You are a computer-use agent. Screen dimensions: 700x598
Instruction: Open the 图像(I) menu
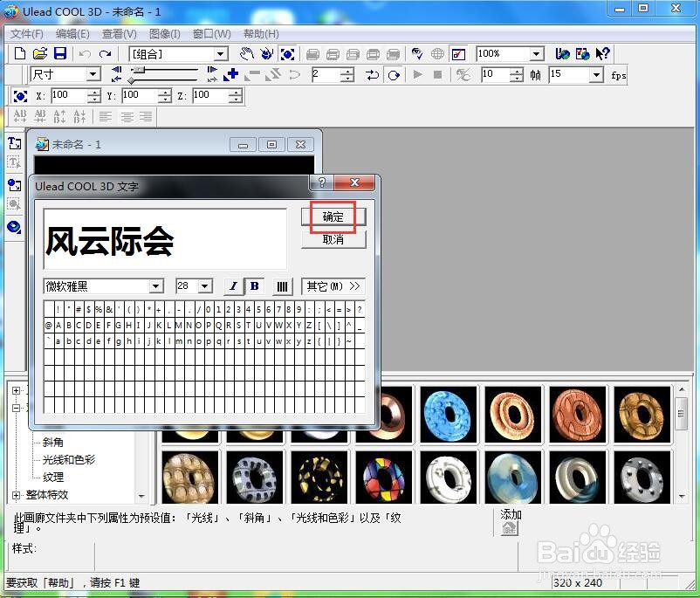[165, 34]
